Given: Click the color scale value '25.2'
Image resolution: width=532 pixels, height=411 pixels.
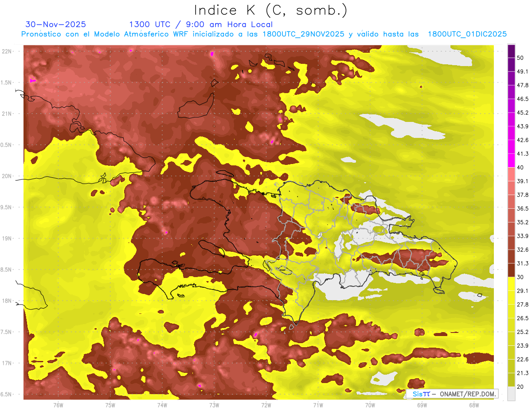Looking at the screenshot, I should coord(523,332).
